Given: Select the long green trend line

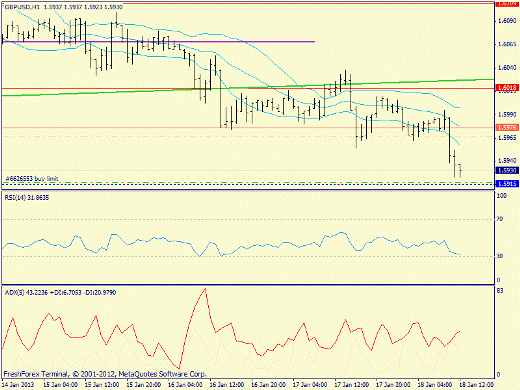Looking at the screenshot, I should (x=248, y=87).
